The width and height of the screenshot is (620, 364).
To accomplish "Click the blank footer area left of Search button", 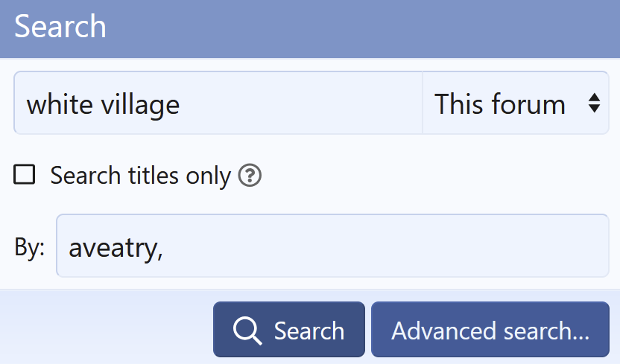I will tap(104, 328).
